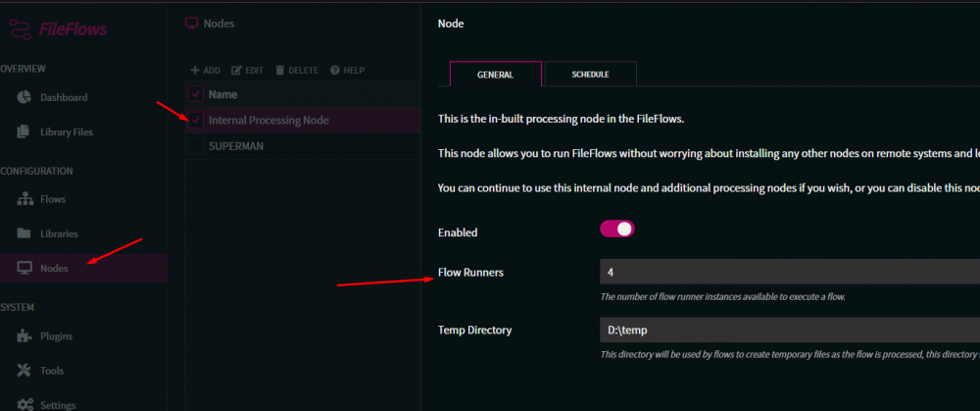Select the SUPERMAN node row

tap(303, 146)
